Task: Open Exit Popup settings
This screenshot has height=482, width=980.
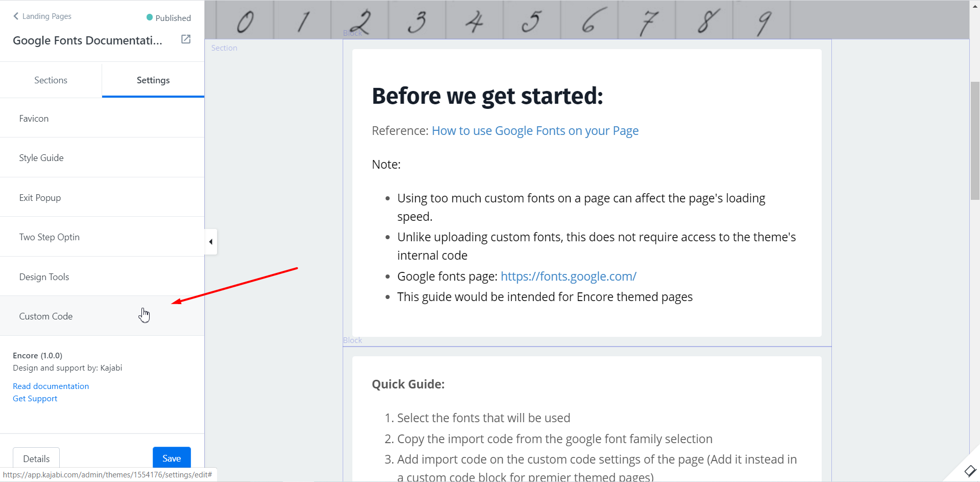Action: [x=40, y=198]
